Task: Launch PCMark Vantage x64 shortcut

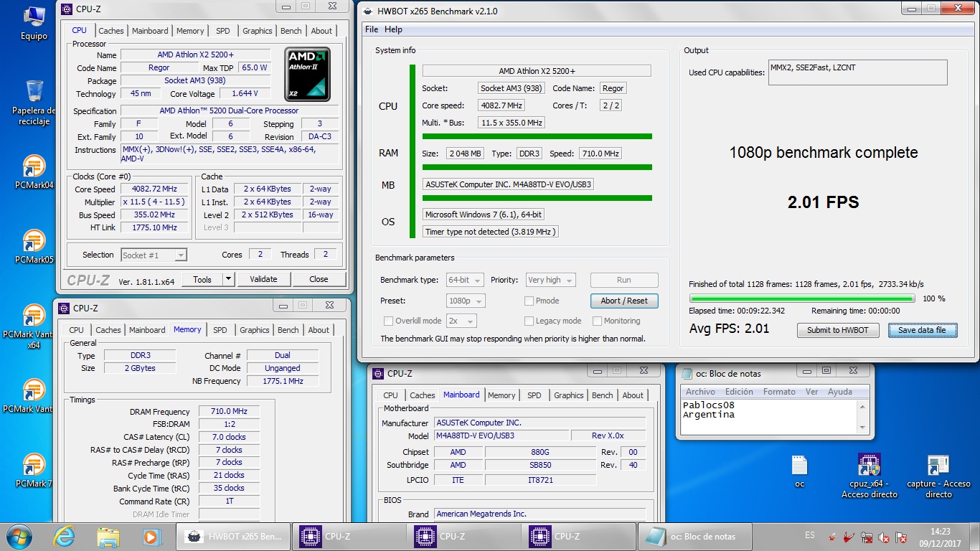Action: (34, 327)
